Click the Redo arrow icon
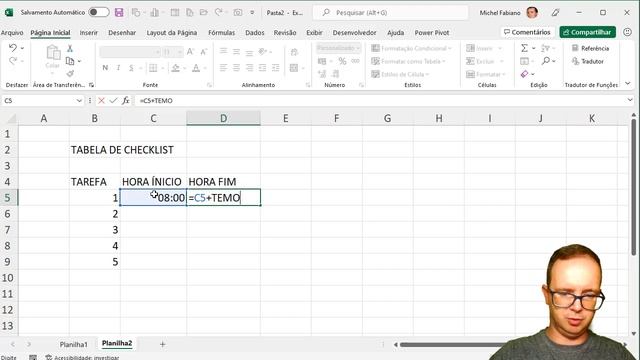 coord(12,61)
